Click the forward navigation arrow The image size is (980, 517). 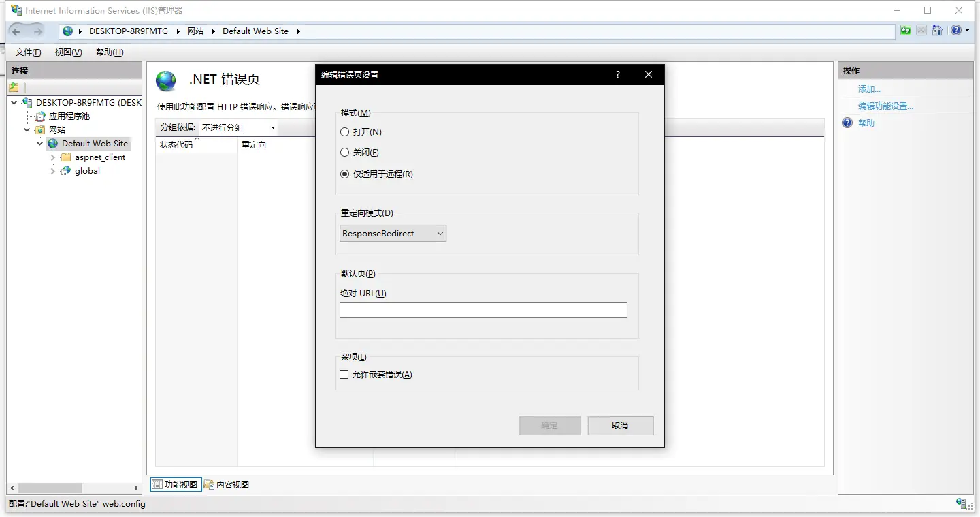point(37,31)
